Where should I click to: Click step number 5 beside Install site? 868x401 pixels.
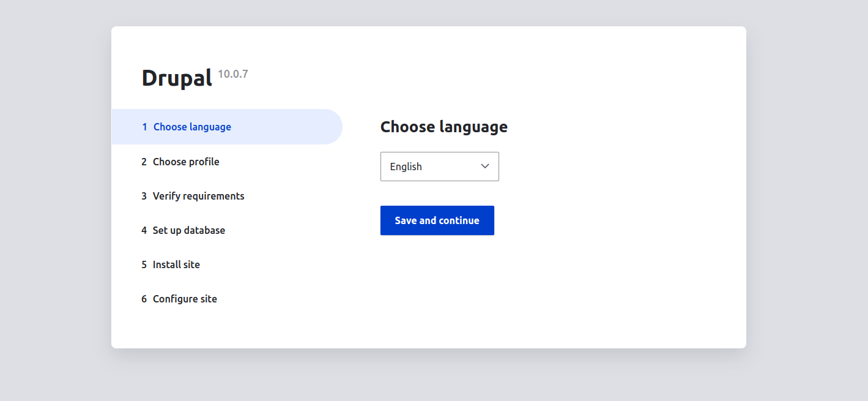(x=144, y=264)
